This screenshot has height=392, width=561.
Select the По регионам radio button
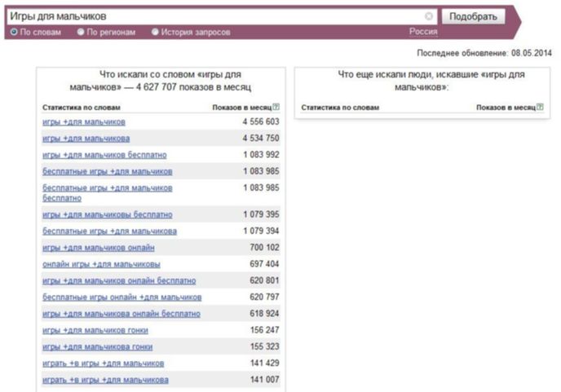pyautogui.click(x=81, y=32)
